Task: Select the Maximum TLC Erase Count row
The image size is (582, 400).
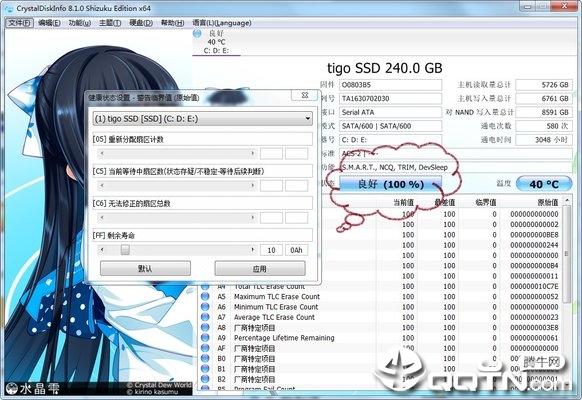Action: [x=380, y=296]
